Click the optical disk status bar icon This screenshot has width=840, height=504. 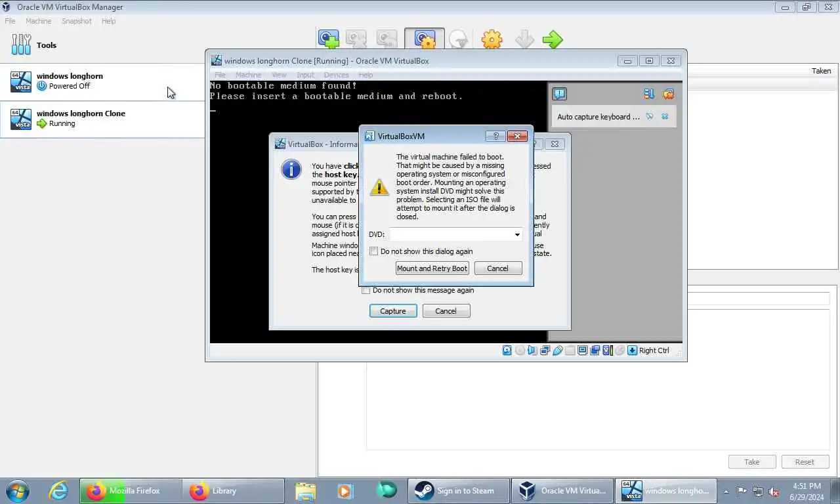coord(520,350)
